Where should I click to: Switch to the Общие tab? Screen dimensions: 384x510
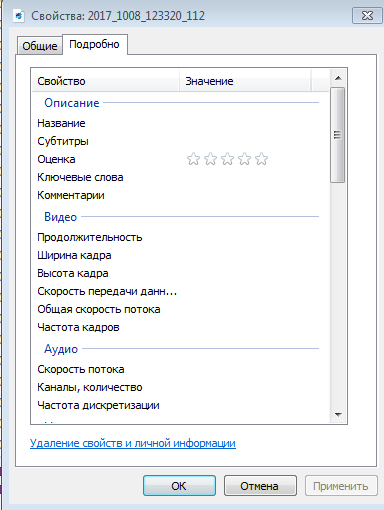pos(40,46)
